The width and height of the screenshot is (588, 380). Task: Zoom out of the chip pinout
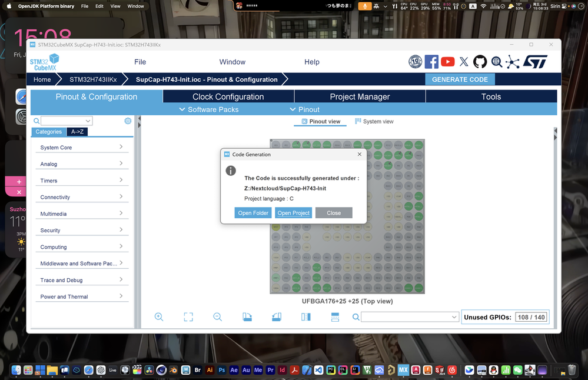(217, 316)
